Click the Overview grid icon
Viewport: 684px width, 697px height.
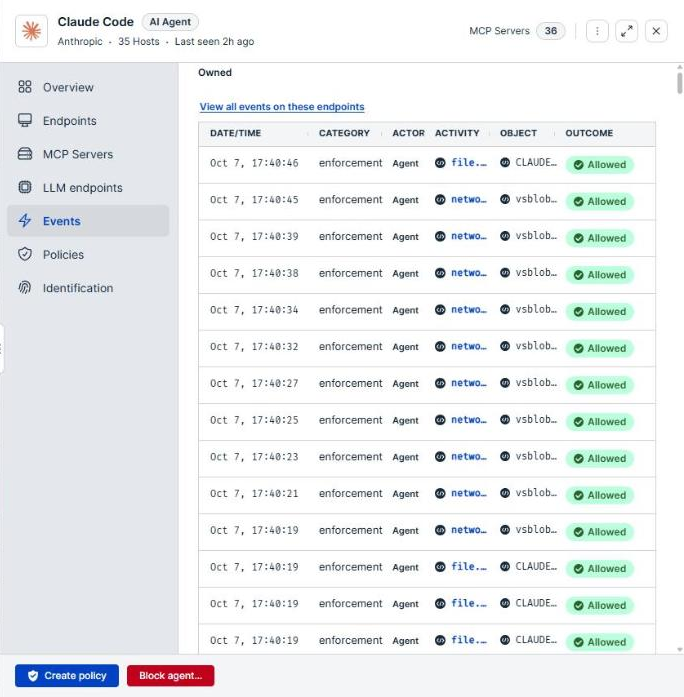(25, 87)
